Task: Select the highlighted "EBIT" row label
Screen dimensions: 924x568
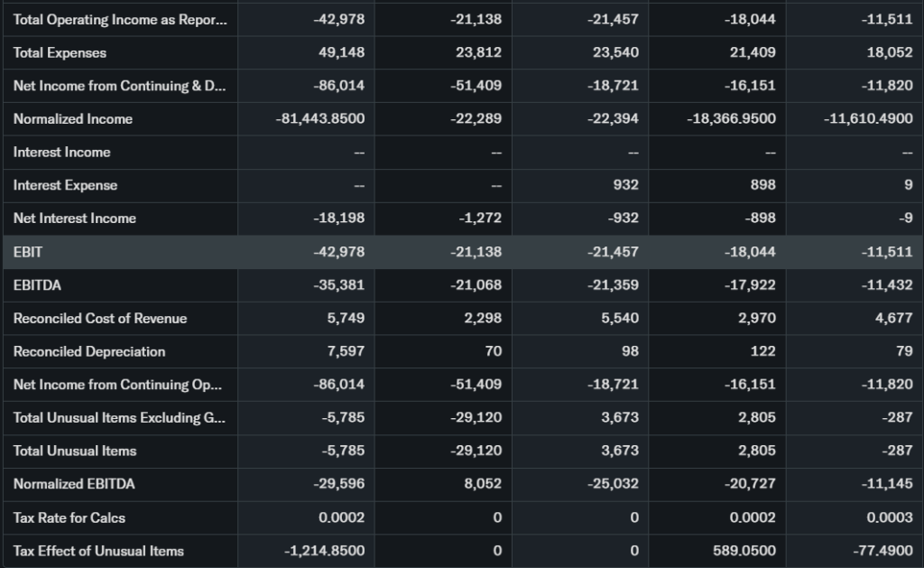Action: click(x=28, y=252)
